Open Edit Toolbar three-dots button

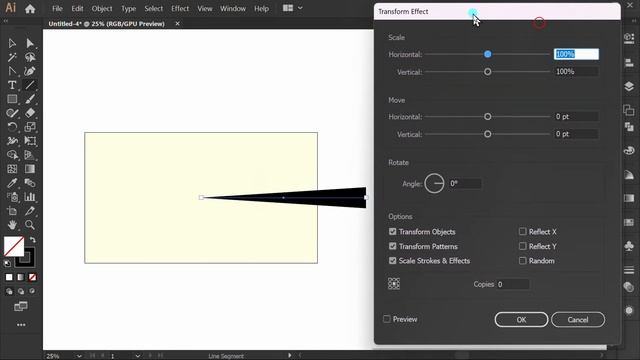pyautogui.click(x=21, y=325)
